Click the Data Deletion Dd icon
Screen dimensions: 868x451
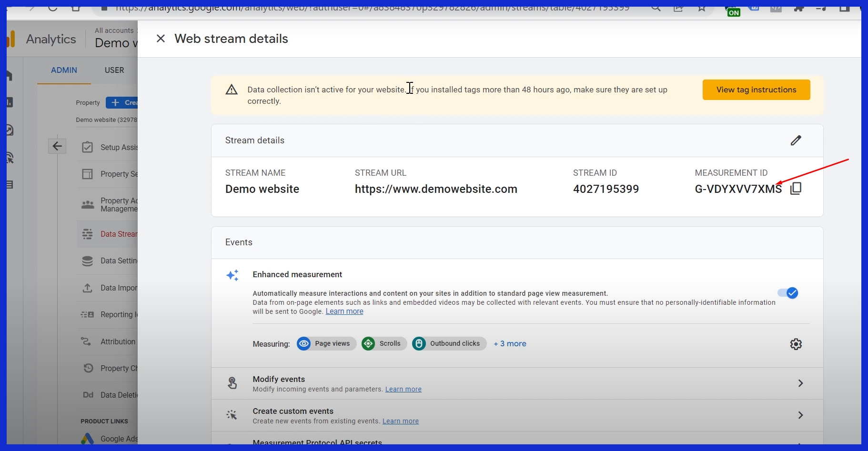(88, 395)
